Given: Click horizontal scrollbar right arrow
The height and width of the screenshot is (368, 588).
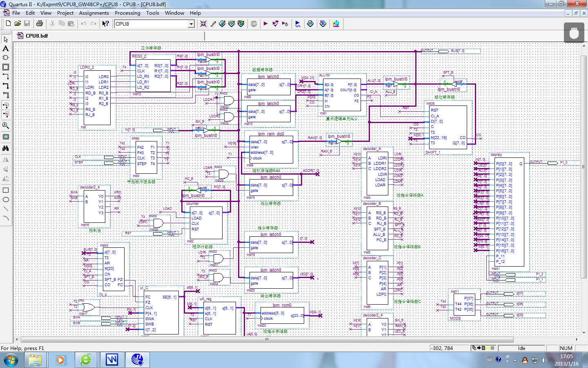Looking at the screenshot, I should tap(577, 339).
